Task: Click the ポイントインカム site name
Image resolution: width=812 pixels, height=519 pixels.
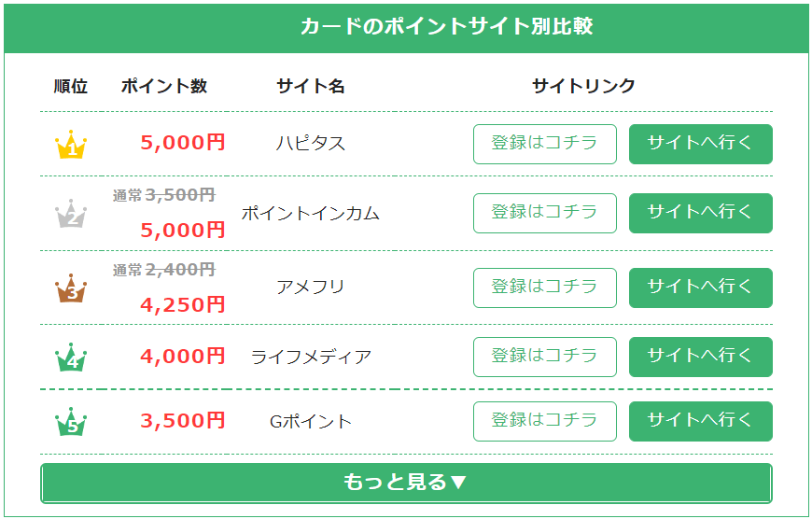Action: (311, 214)
